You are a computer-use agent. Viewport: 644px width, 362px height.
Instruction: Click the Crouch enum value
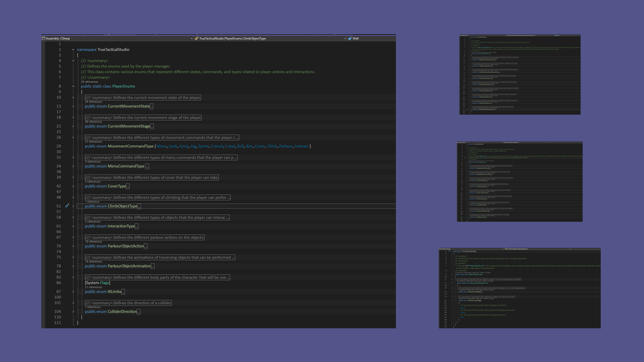click(217, 146)
